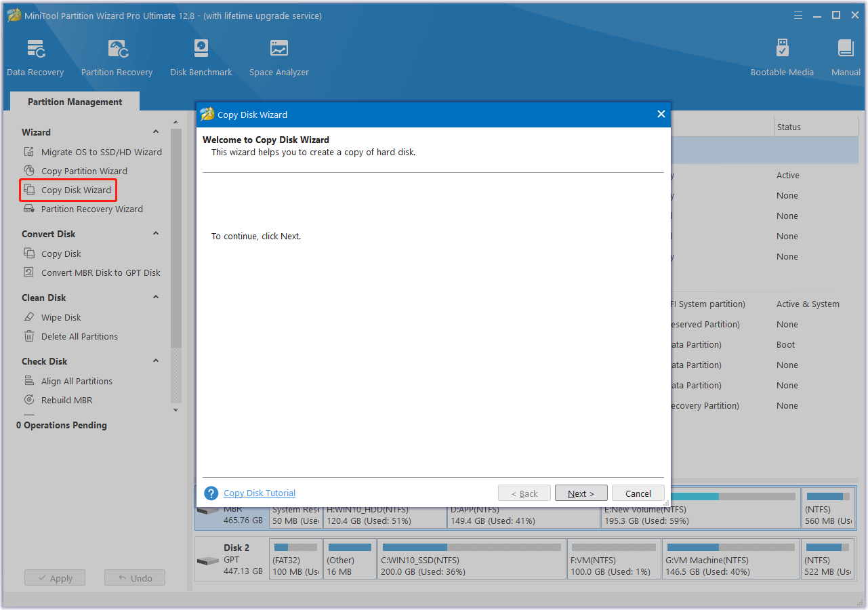Click Delete All Partitions trash icon
Image resolution: width=868 pixels, height=610 pixels.
[29, 336]
